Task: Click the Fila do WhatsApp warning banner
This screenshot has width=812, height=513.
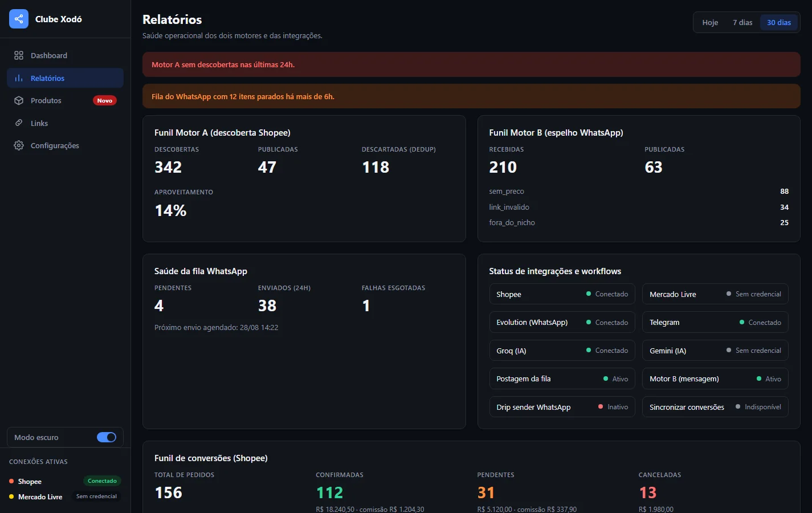Action: click(x=471, y=96)
